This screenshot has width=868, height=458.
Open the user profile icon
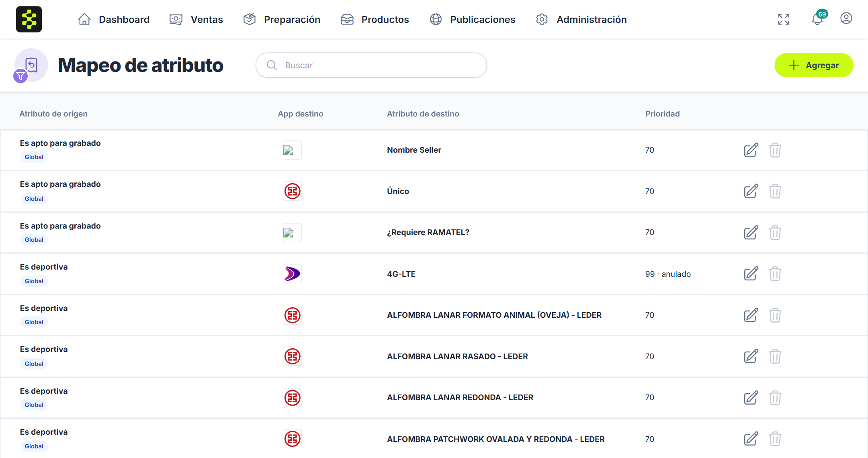(x=846, y=18)
